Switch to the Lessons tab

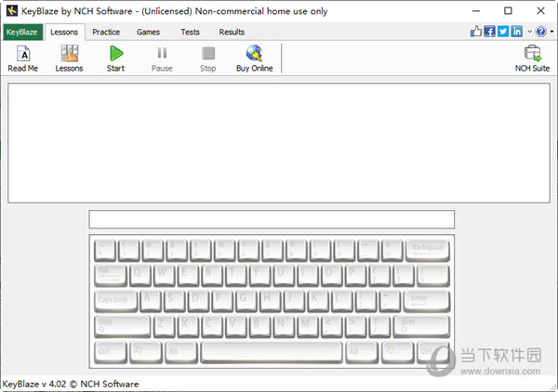click(64, 32)
